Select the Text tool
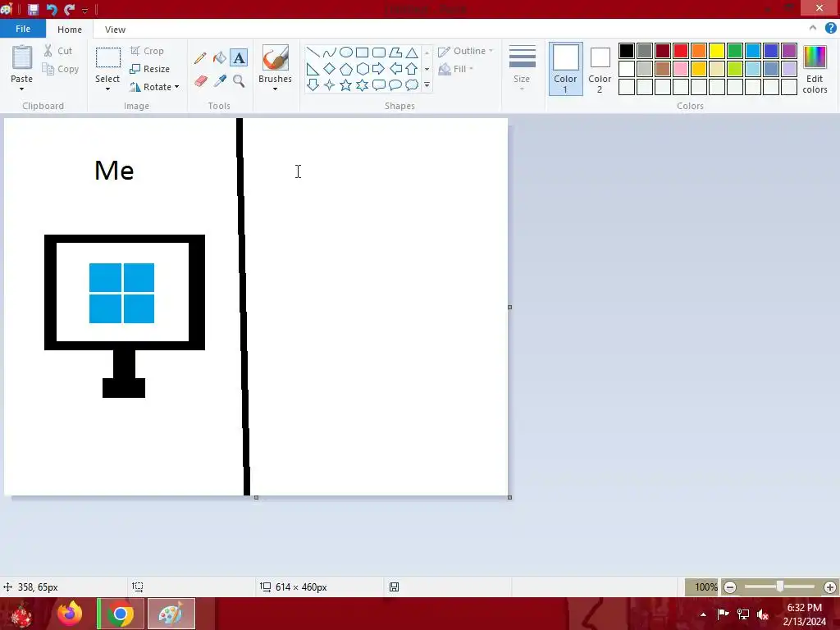This screenshot has width=840, height=630. pyautogui.click(x=239, y=58)
